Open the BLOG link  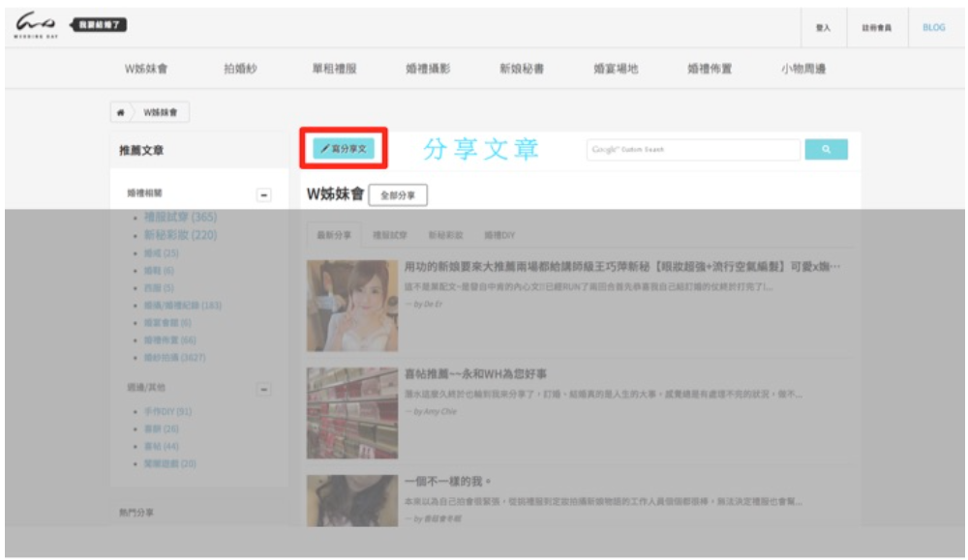pos(933,28)
